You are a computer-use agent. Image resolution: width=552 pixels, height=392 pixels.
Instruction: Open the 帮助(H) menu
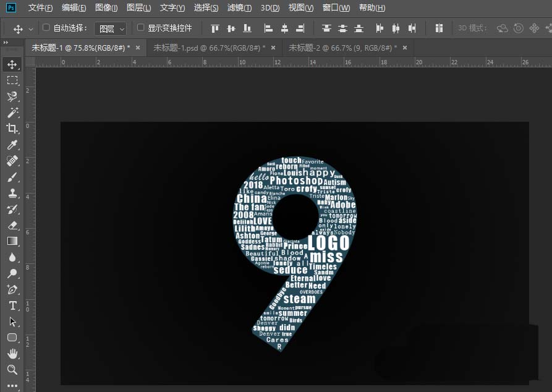[x=372, y=8]
